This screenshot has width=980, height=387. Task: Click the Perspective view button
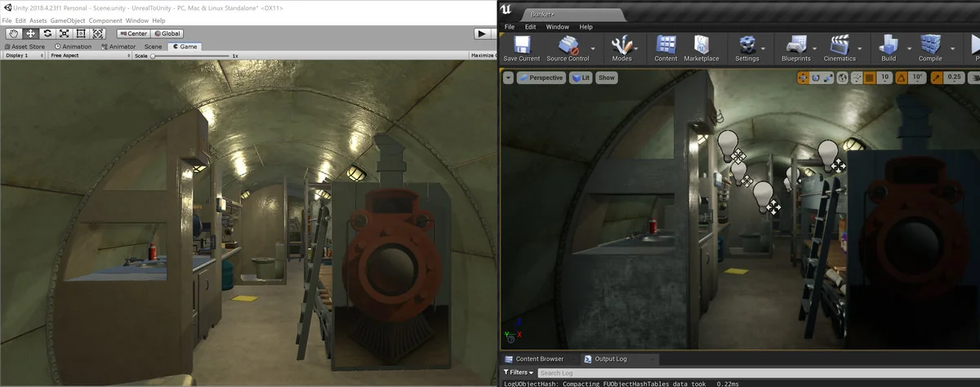click(541, 78)
